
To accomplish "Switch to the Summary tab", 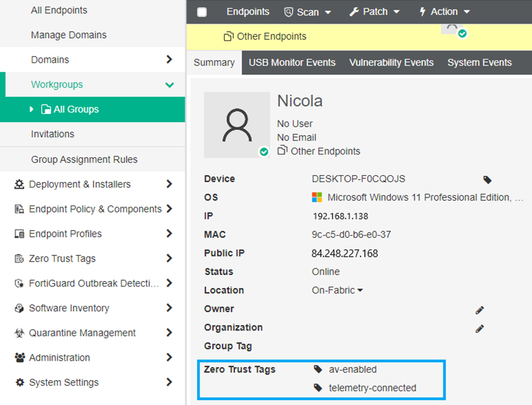I will (214, 63).
